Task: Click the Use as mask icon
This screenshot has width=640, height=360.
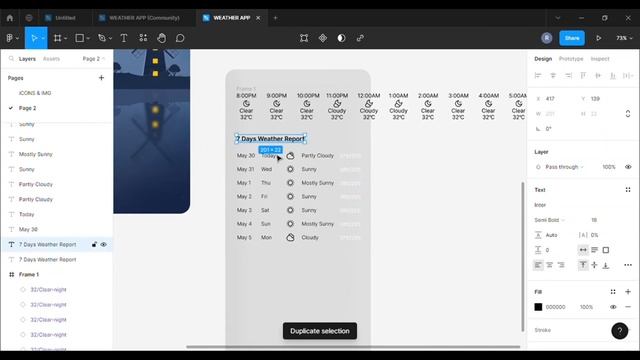Action: (342, 38)
